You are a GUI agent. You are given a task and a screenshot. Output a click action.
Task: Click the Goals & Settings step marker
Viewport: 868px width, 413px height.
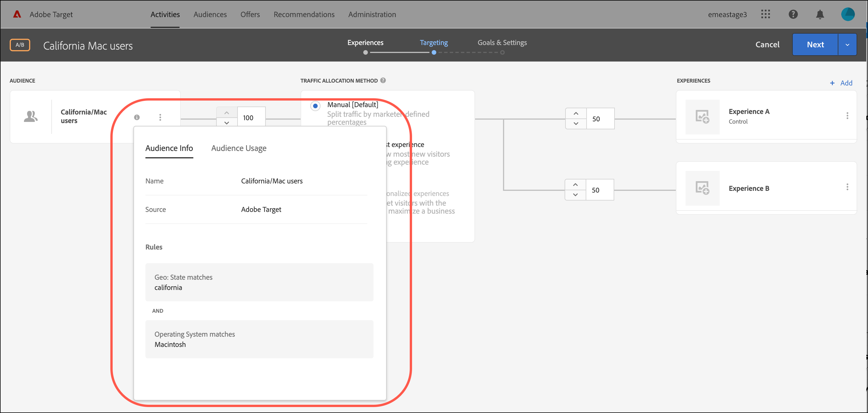tap(502, 52)
